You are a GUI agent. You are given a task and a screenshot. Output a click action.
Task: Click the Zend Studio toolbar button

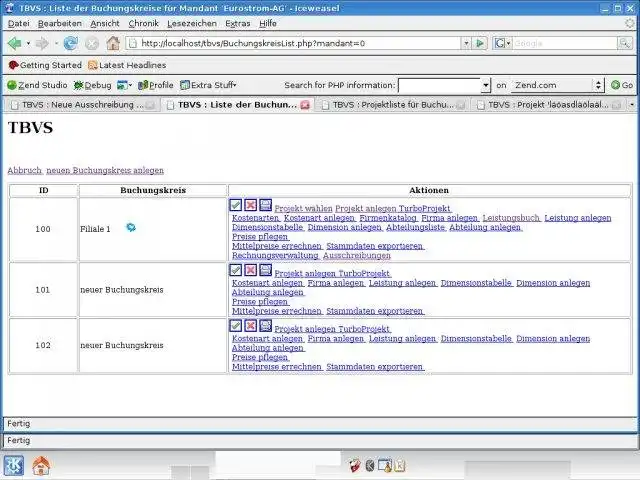[x=37, y=85]
